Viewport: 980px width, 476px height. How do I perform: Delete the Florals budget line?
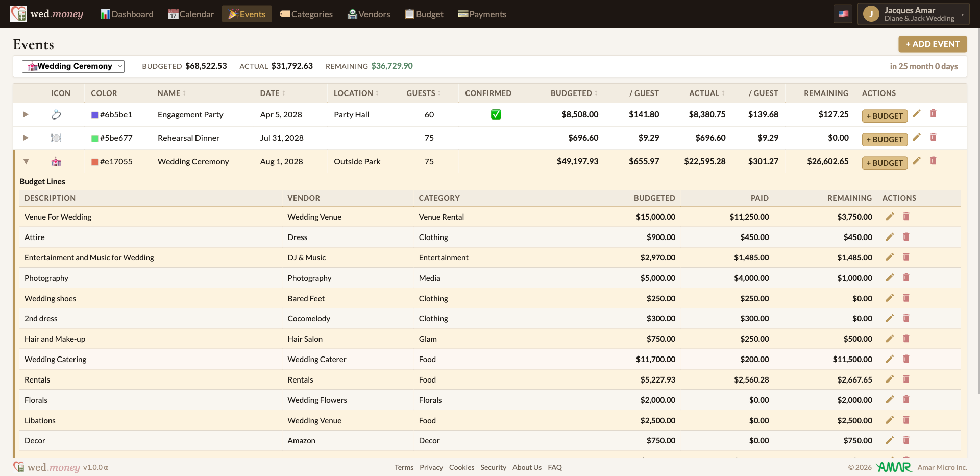(906, 400)
